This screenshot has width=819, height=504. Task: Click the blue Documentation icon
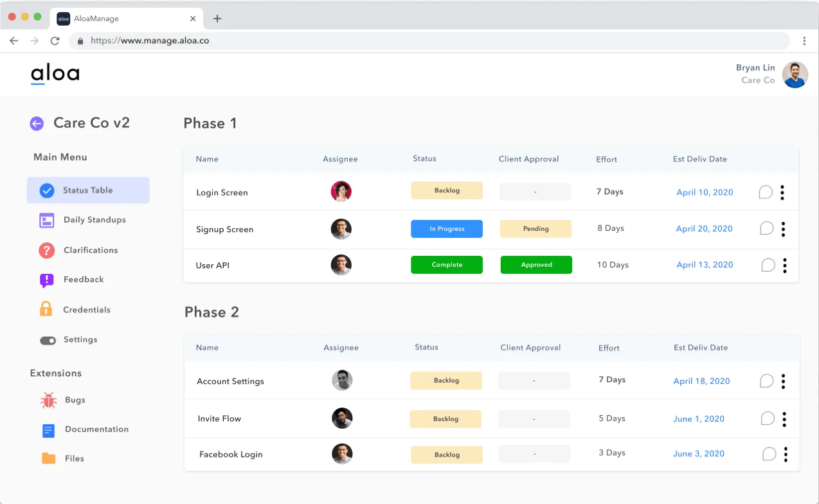[49, 430]
